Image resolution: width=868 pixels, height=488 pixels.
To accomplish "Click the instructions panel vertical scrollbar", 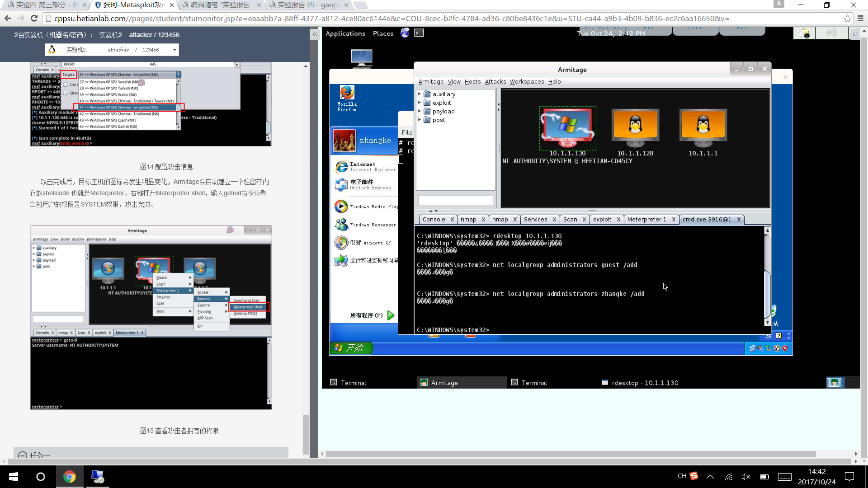I will pyautogui.click(x=306, y=434).
